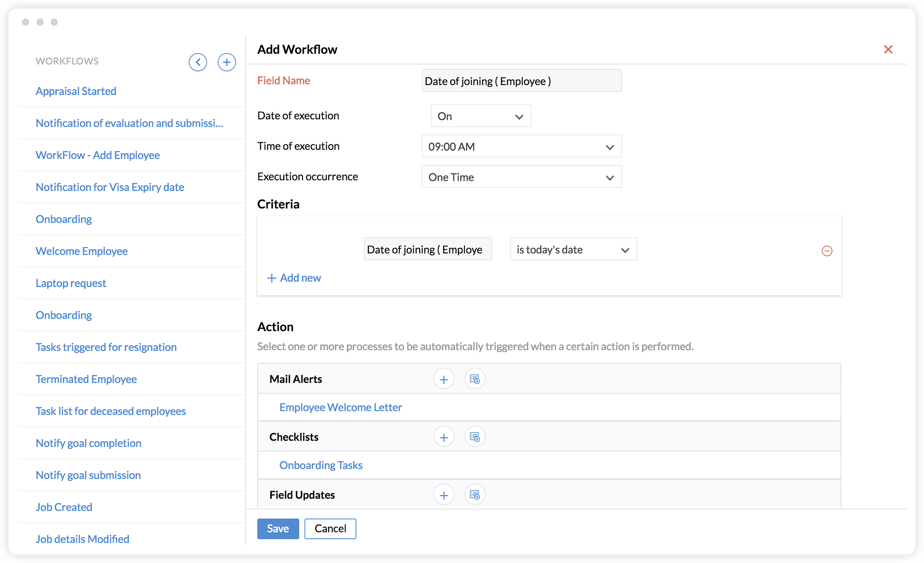924x563 pixels.
Task: Click the Field Name input box
Action: (x=521, y=81)
